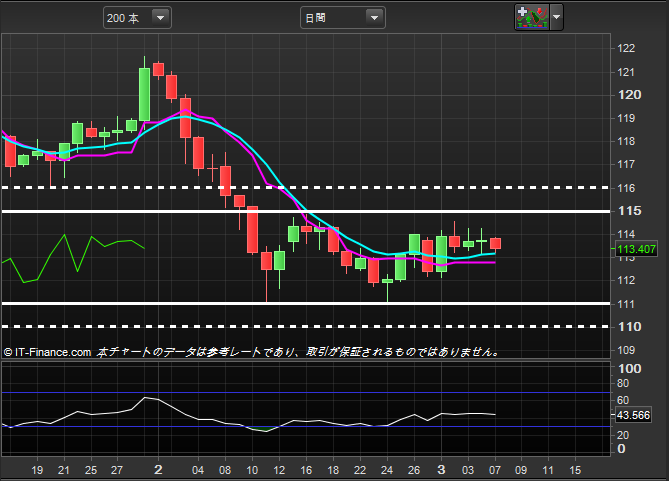Viewport: 669px width, 481px height.
Task: Click the 120 price axis label
Action: click(x=629, y=95)
